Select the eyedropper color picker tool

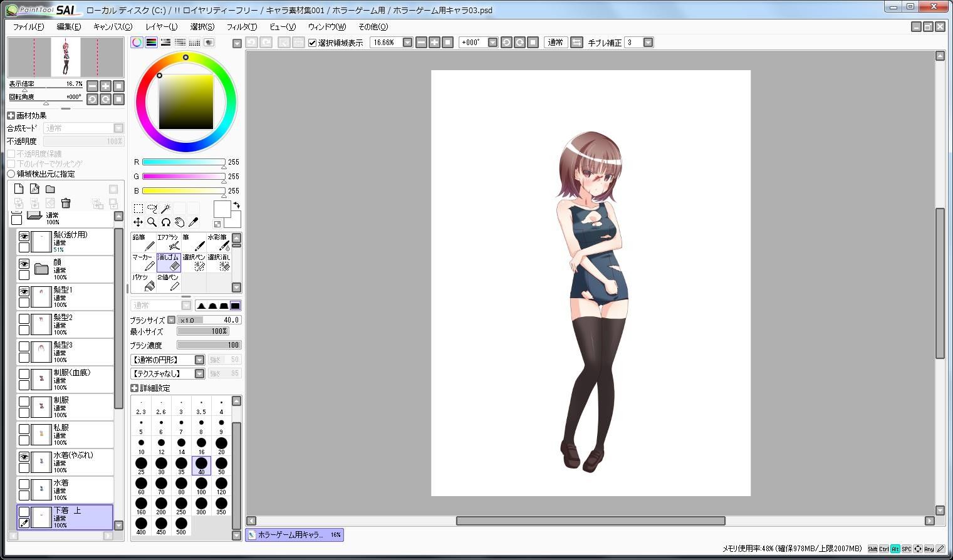[x=194, y=222]
